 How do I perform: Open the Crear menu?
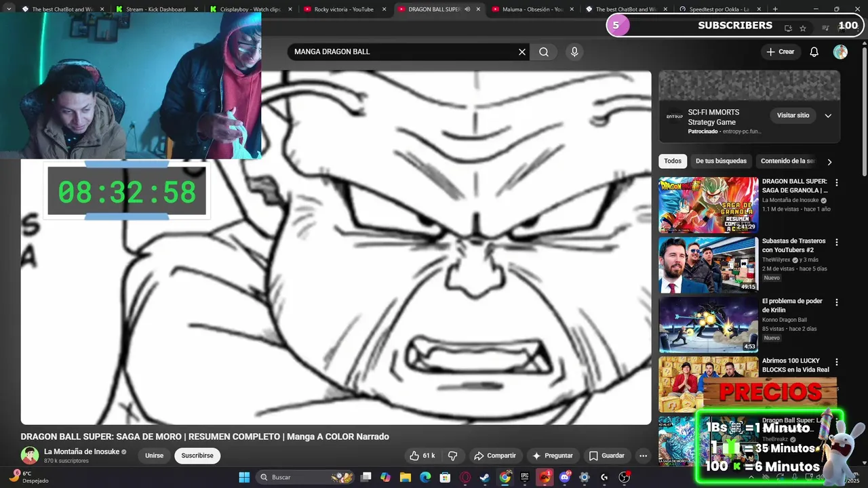tap(780, 52)
